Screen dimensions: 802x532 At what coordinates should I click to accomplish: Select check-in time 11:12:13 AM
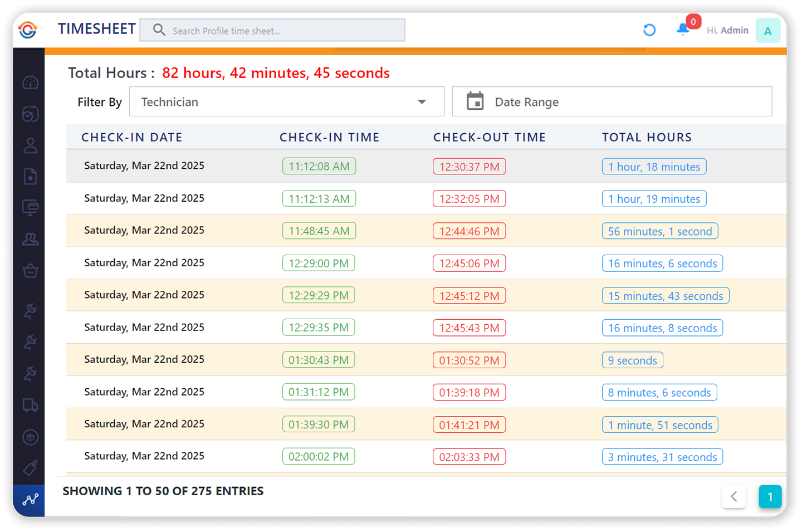pyautogui.click(x=319, y=198)
